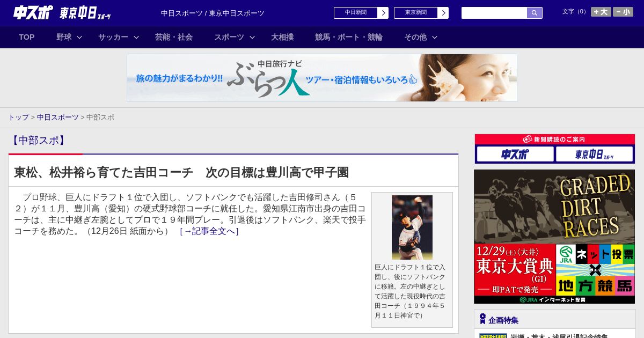Image resolution: width=644 pixels, height=338 pixels.
Task: Open the 中日新聞 link button
Action: coord(355,13)
